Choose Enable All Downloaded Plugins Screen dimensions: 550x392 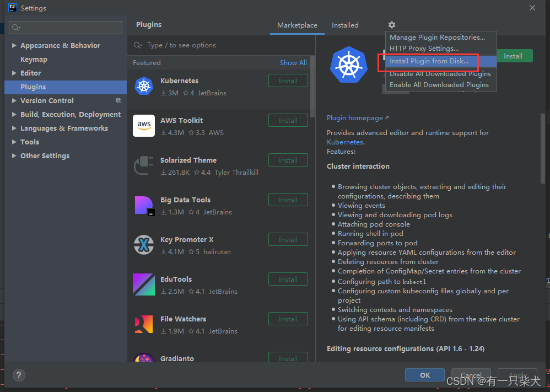pos(441,84)
